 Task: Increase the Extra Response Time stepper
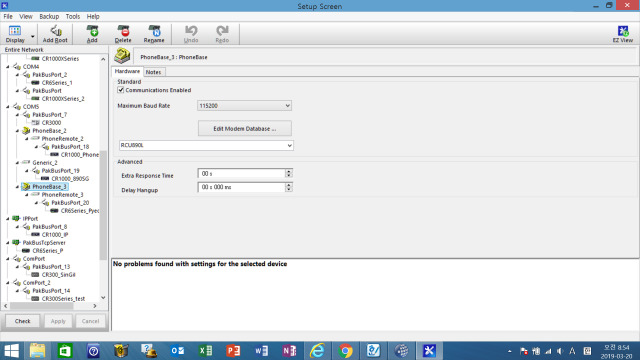pyautogui.click(x=289, y=171)
